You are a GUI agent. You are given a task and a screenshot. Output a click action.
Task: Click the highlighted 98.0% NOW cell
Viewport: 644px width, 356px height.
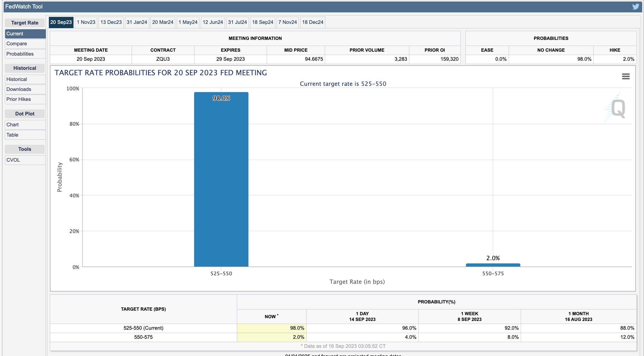click(x=271, y=328)
